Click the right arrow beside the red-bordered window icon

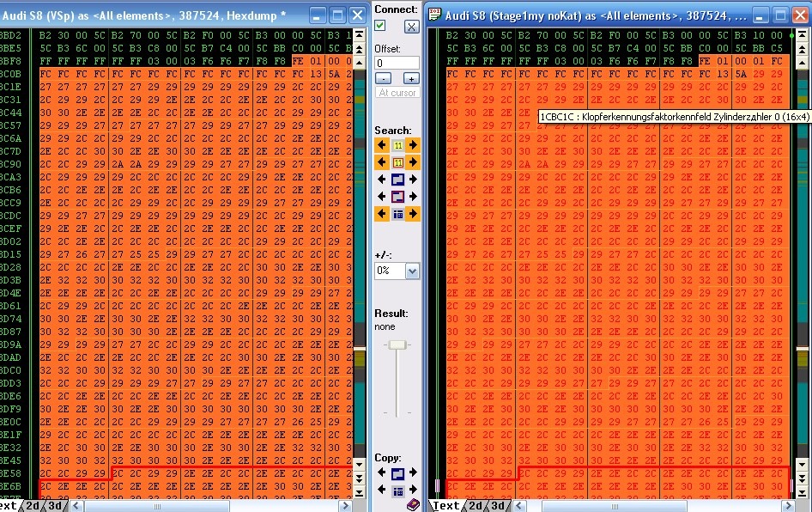coord(413,197)
